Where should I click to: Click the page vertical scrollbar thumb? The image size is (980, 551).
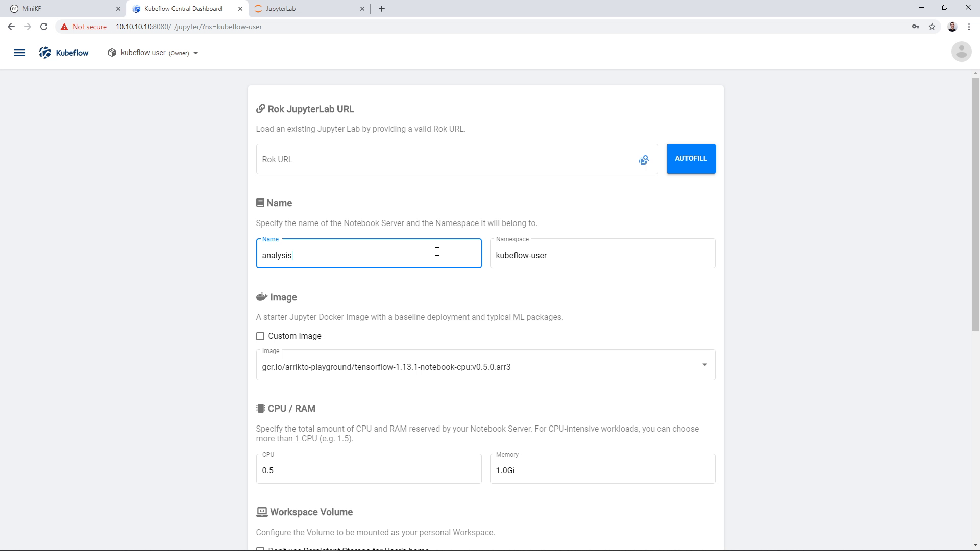click(975, 204)
